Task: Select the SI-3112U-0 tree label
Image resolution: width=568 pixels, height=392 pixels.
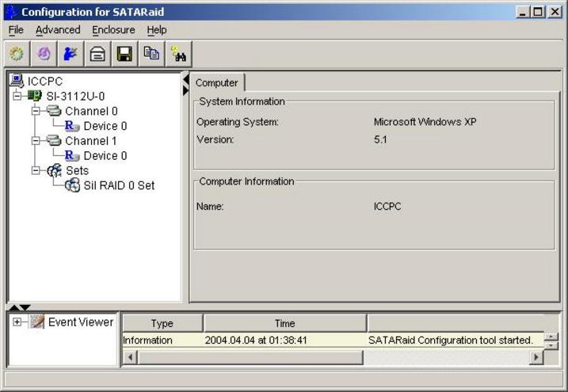Action: tap(75, 96)
